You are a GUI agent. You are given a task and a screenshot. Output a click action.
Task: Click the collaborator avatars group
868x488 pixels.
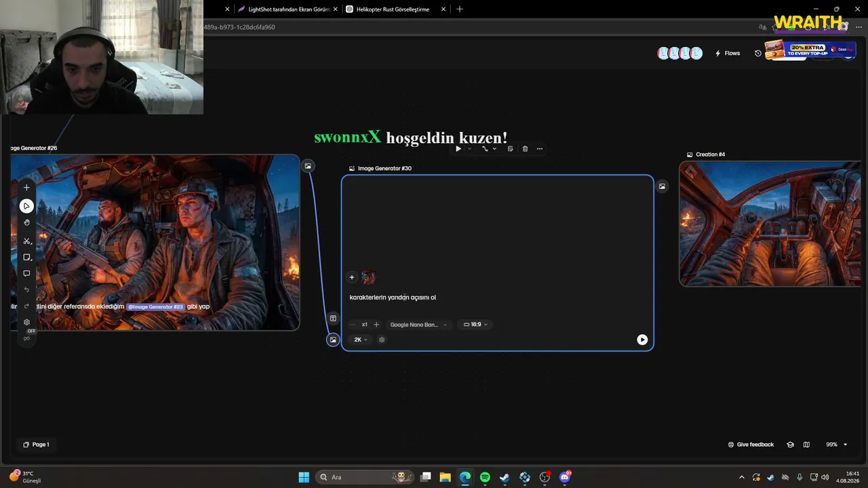tap(679, 54)
